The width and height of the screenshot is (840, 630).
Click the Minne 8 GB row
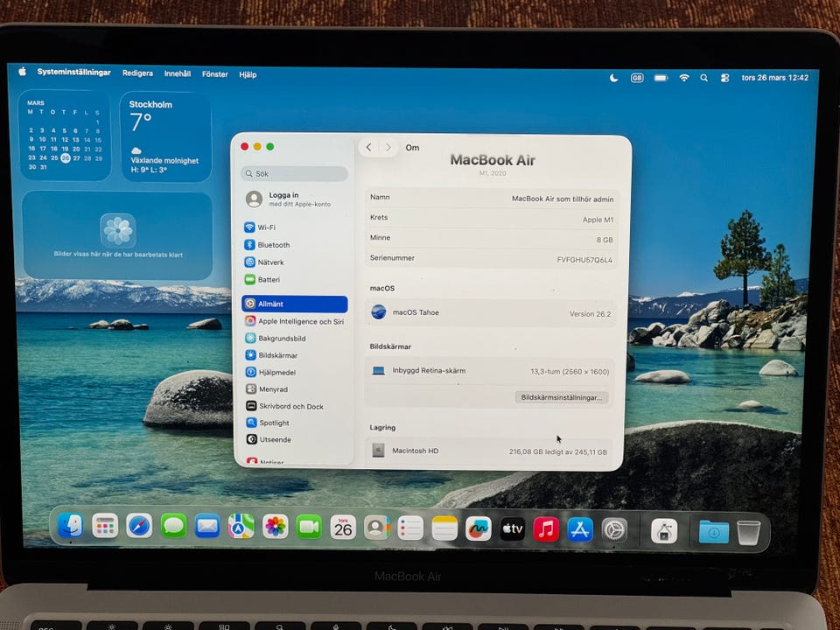pos(491,239)
